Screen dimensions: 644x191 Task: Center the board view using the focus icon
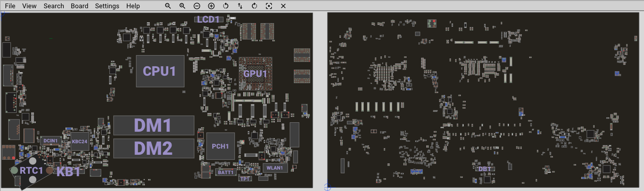[269, 6]
